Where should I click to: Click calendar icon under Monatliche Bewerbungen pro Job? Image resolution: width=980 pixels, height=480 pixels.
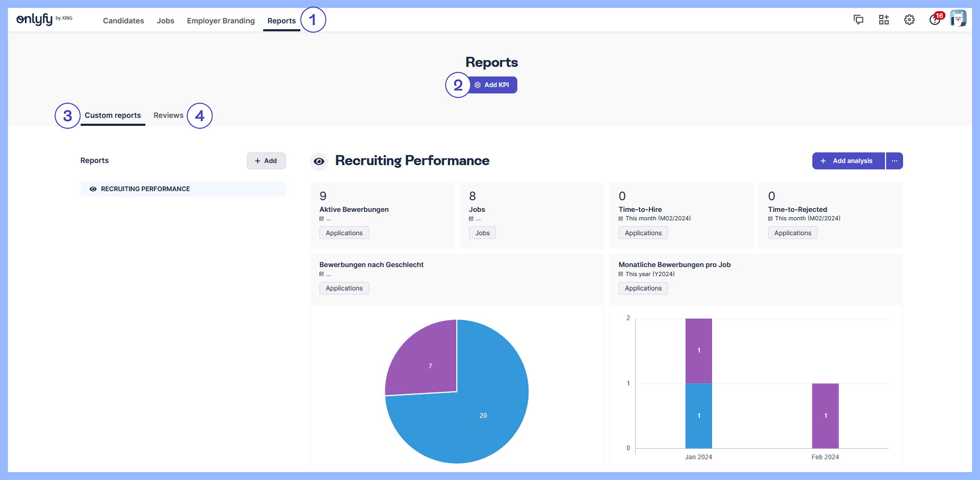621,275
